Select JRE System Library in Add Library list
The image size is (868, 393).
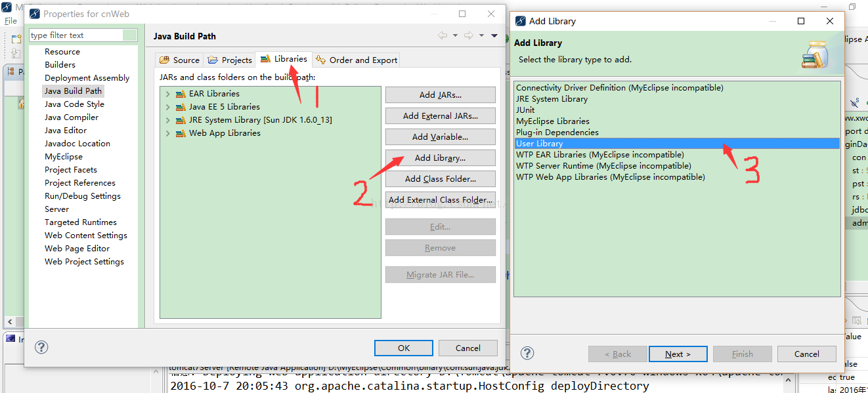tap(552, 99)
